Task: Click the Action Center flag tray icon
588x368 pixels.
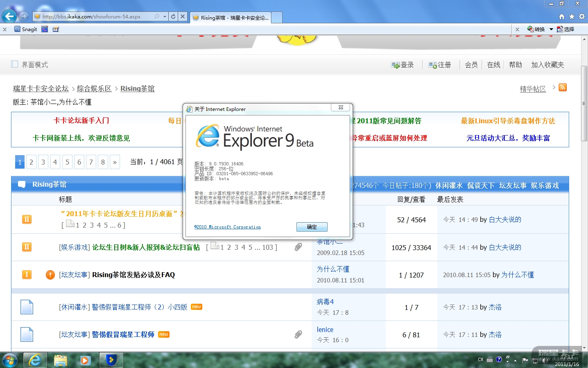Action: [x=525, y=360]
